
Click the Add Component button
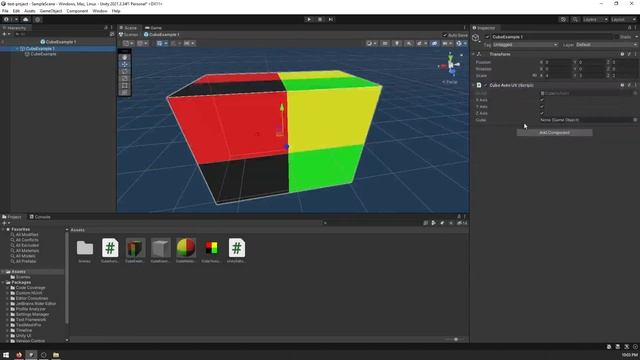[x=554, y=133]
